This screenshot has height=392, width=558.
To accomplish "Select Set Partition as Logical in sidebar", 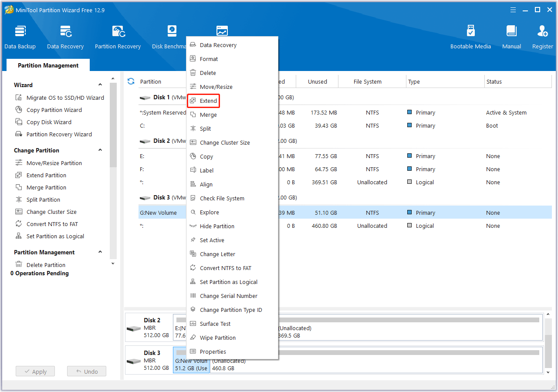I will coord(50,236).
